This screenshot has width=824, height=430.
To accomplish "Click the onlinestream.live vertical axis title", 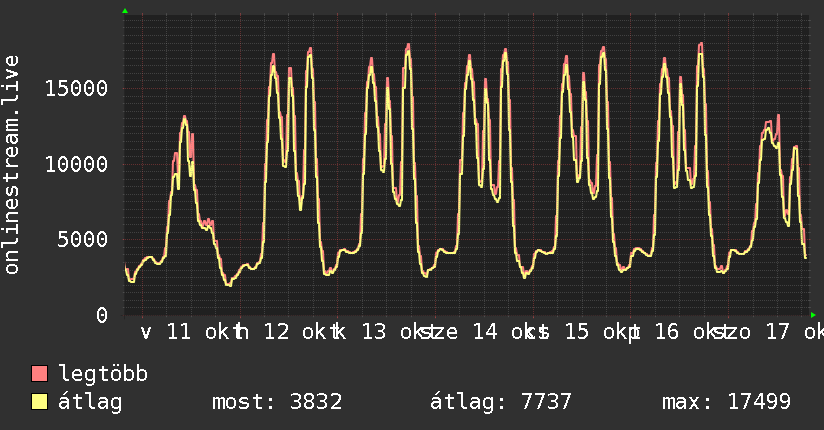I will coord(11,165).
